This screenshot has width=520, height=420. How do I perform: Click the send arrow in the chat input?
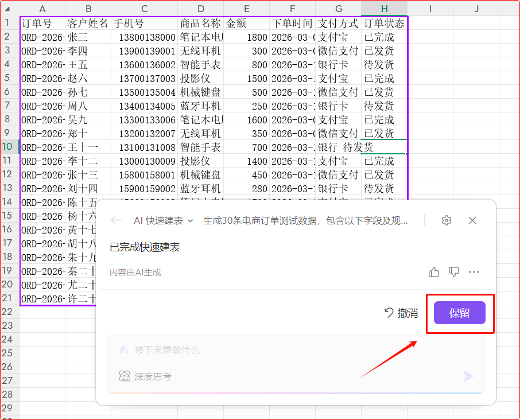(468, 376)
